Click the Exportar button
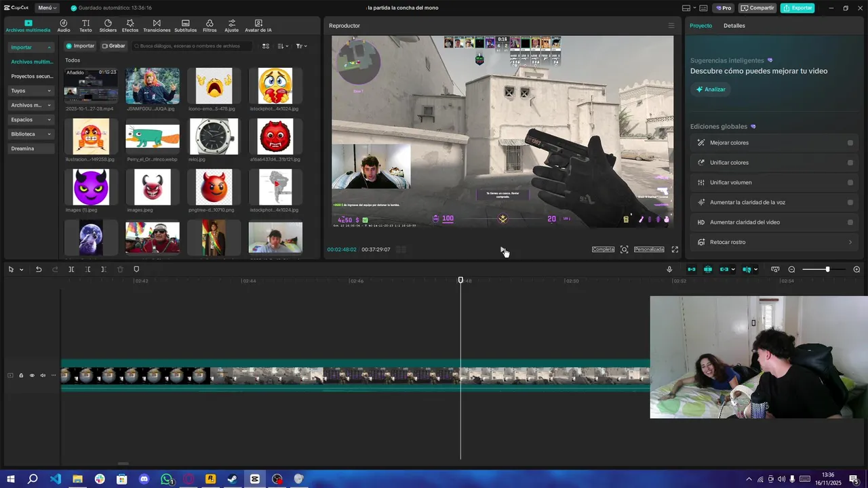 [797, 8]
